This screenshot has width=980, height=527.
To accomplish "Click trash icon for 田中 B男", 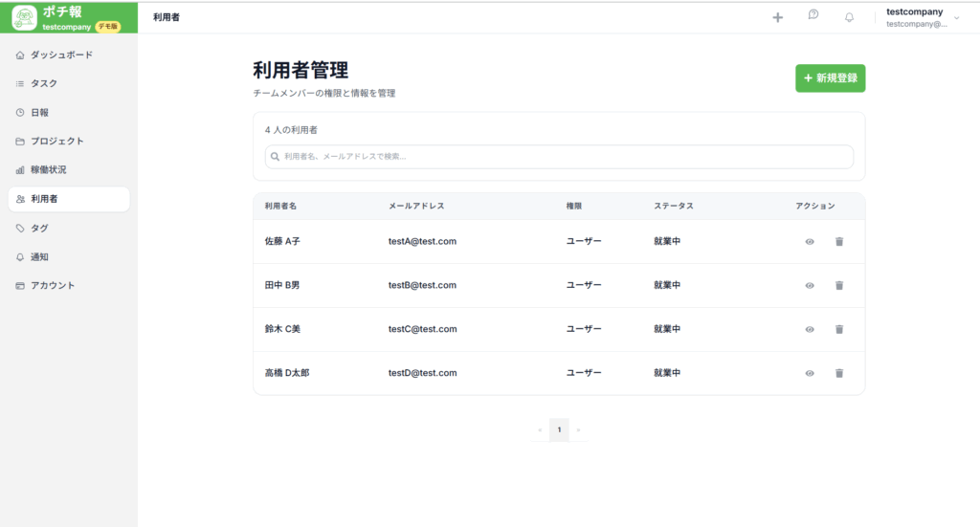I will tap(839, 286).
